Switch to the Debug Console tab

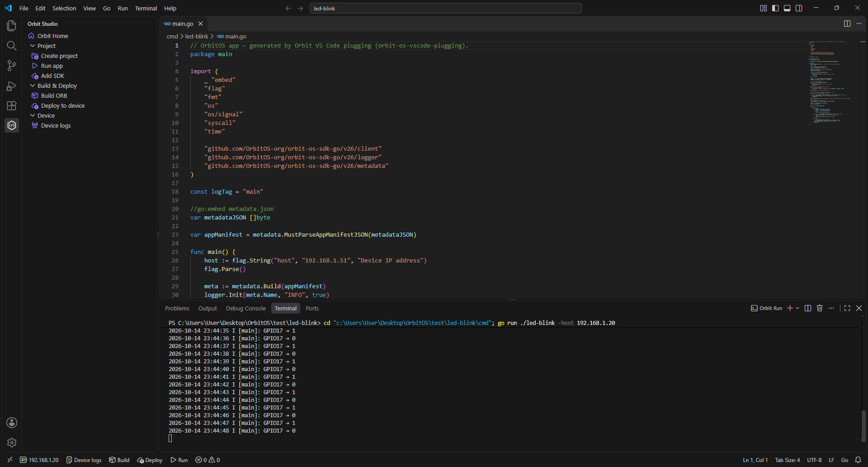pos(246,308)
